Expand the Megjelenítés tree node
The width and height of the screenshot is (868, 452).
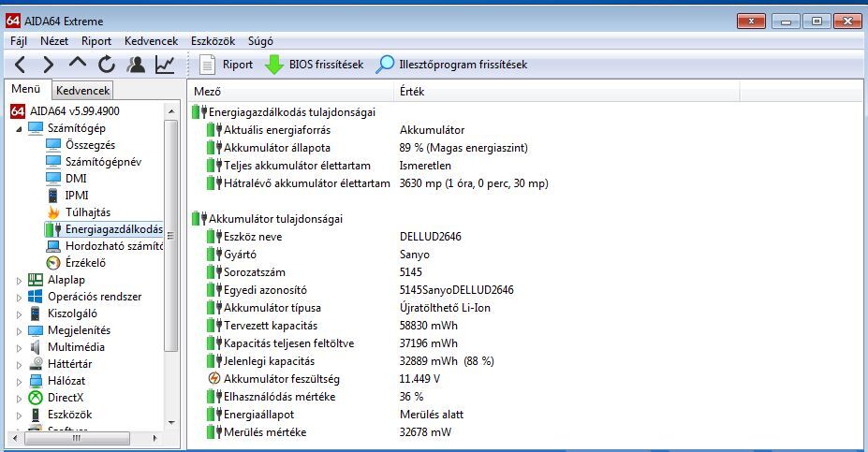(x=19, y=331)
